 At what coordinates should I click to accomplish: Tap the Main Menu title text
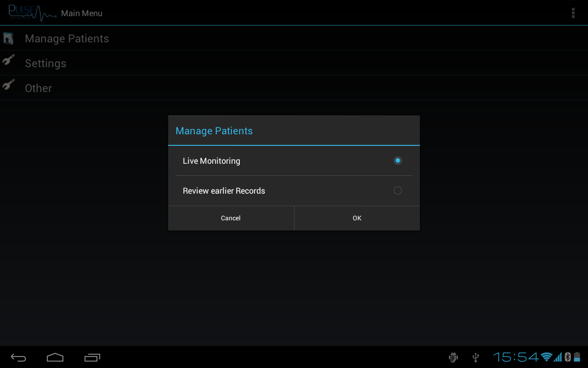tap(82, 13)
